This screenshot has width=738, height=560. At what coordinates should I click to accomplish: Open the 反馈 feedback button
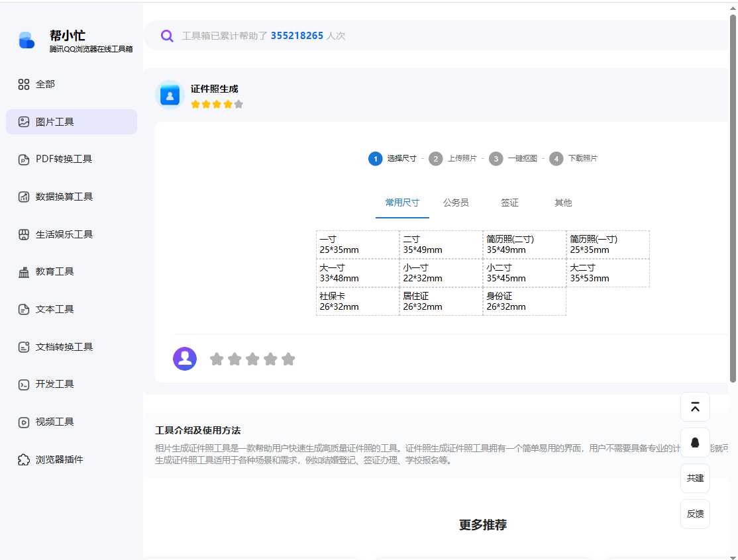click(694, 514)
